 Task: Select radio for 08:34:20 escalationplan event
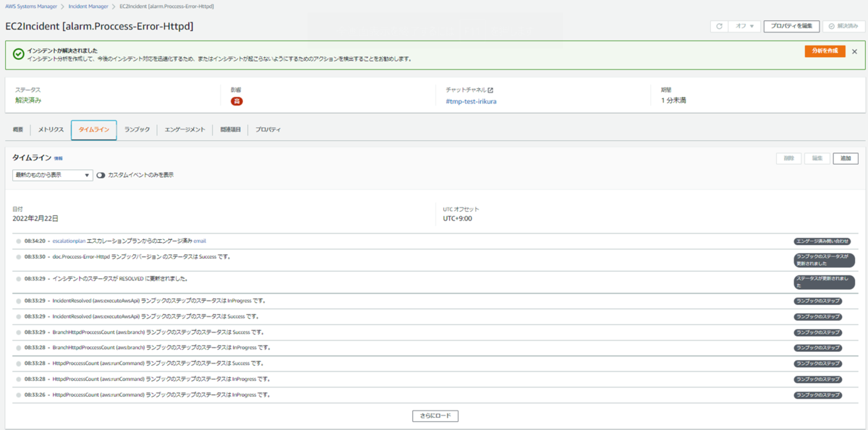[18, 241]
